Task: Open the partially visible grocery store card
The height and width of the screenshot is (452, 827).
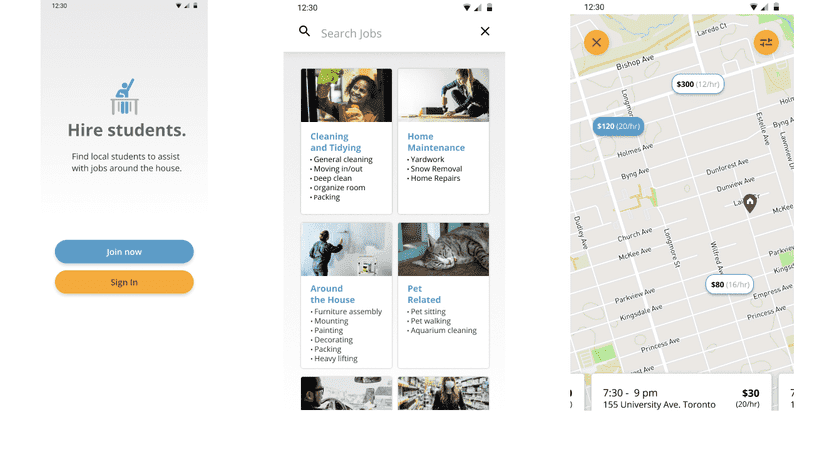Action: 443,393
